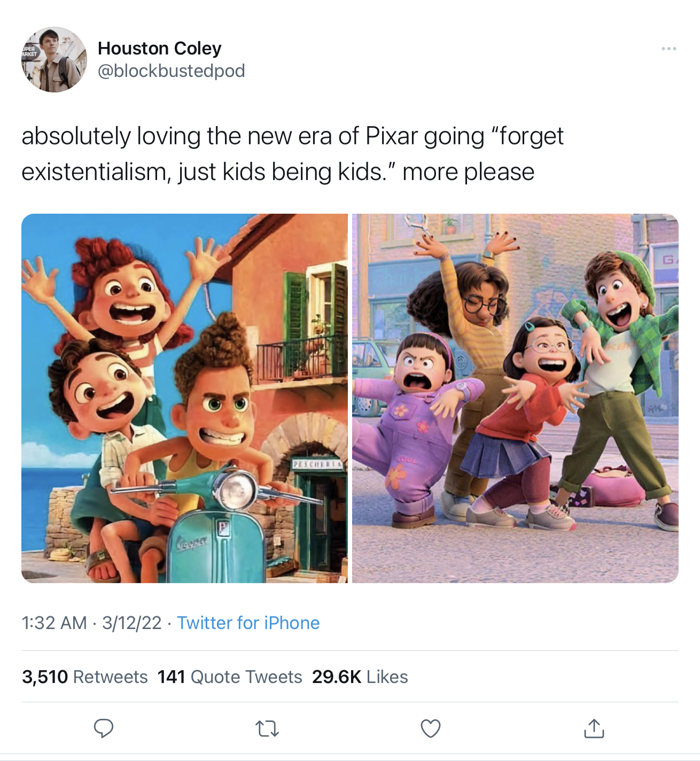Open the Houston Coley display name
This screenshot has width=700, height=761.
click(x=160, y=48)
